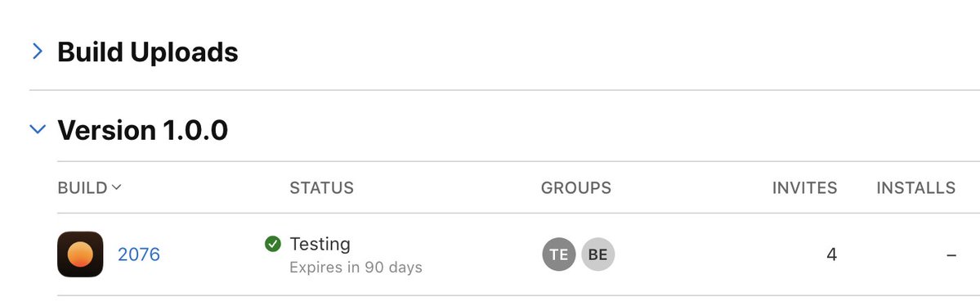Screen dimensions: 980x306
Task: Click the orange sun app icon
Action: pos(81,254)
